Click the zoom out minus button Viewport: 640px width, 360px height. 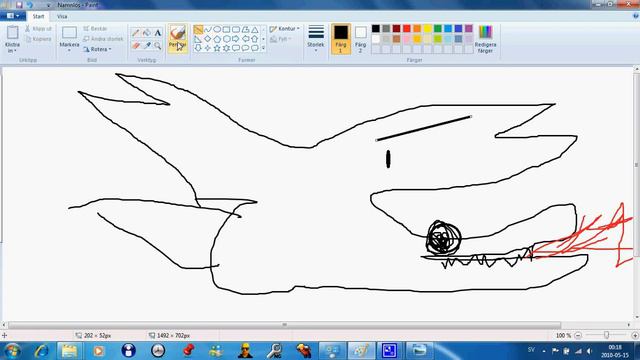click(x=578, y=336)
